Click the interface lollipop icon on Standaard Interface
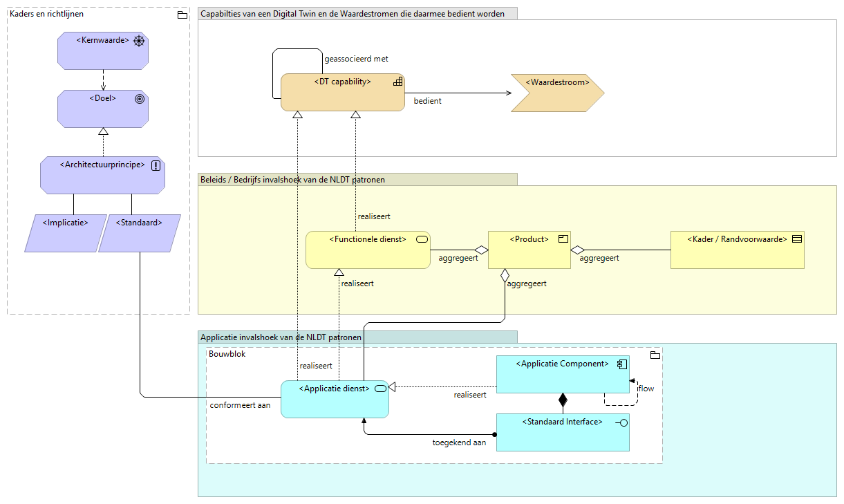Screen dimensions: 844x504 point(624,422)
